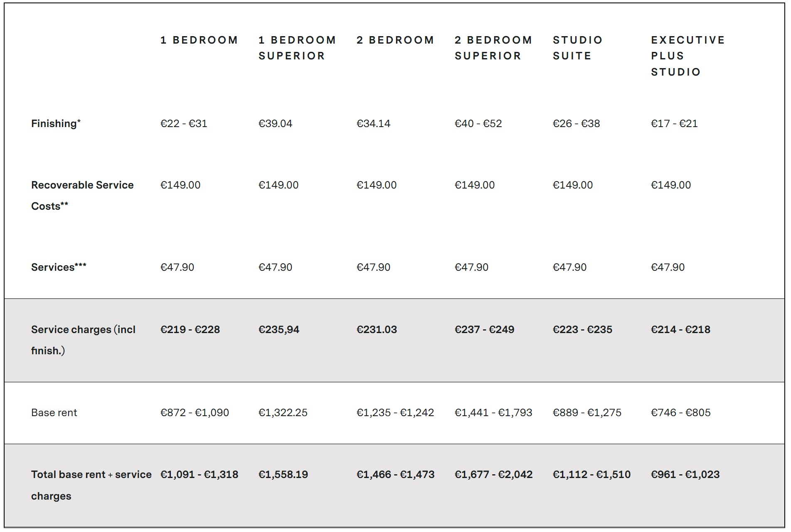Select the Recoverable Service Costs** label
Image resolution: width=791 pixels, height=532 pixels.
82,196
